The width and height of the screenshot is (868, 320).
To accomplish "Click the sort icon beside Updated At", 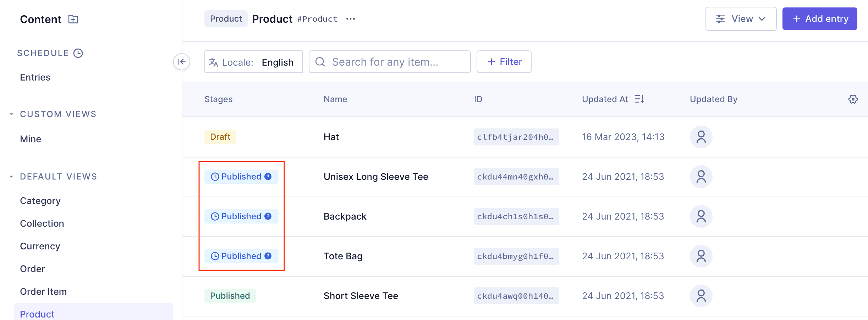I will pos(639,99).
